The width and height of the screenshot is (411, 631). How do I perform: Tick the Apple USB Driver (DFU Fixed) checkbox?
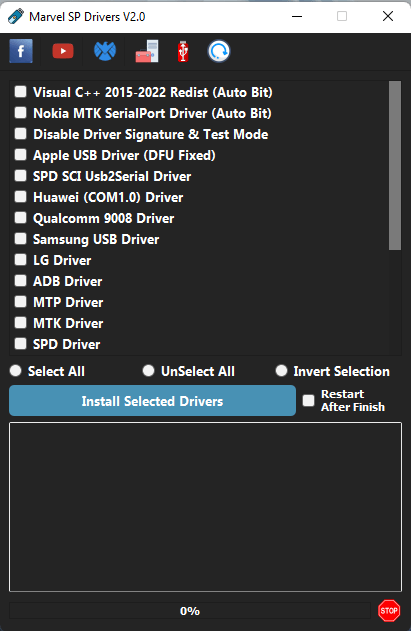pyautogui.click(x=21, y=155)
